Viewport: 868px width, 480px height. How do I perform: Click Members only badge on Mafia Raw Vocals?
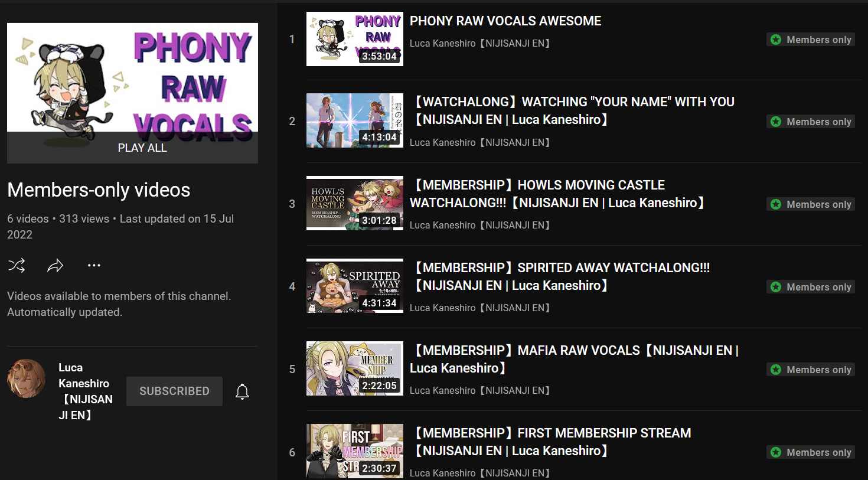[x=811, y=370]
